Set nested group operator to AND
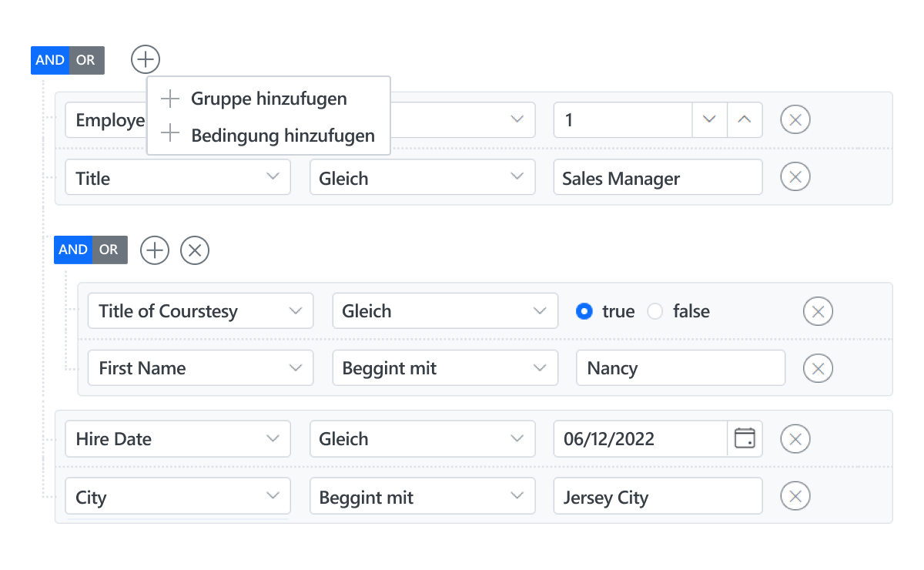Image resolution: width=924 pixels, height=570 pixels. click(73, 250)
